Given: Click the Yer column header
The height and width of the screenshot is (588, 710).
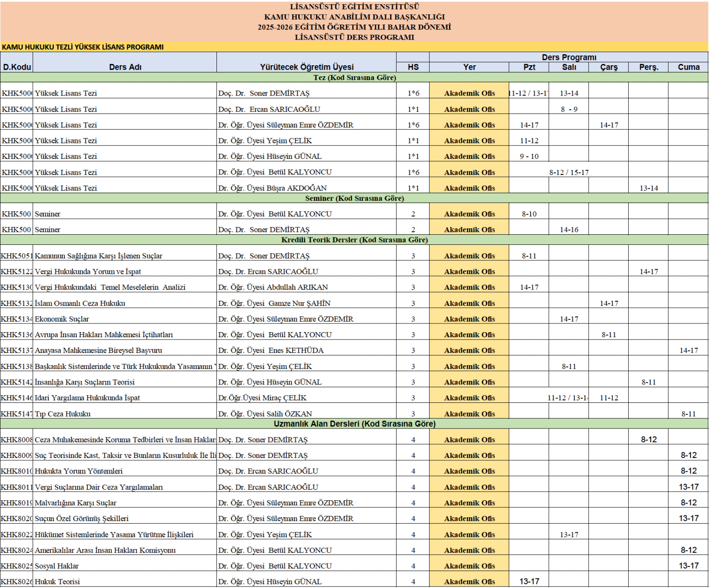Looking at the screenshot, I should coord(469,67).
